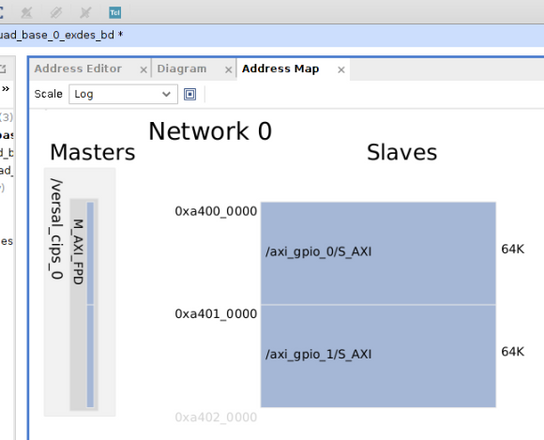This screenshot has width=544, height=440.
Task: Click the Masters heading
Action: [x=93, y=152]
